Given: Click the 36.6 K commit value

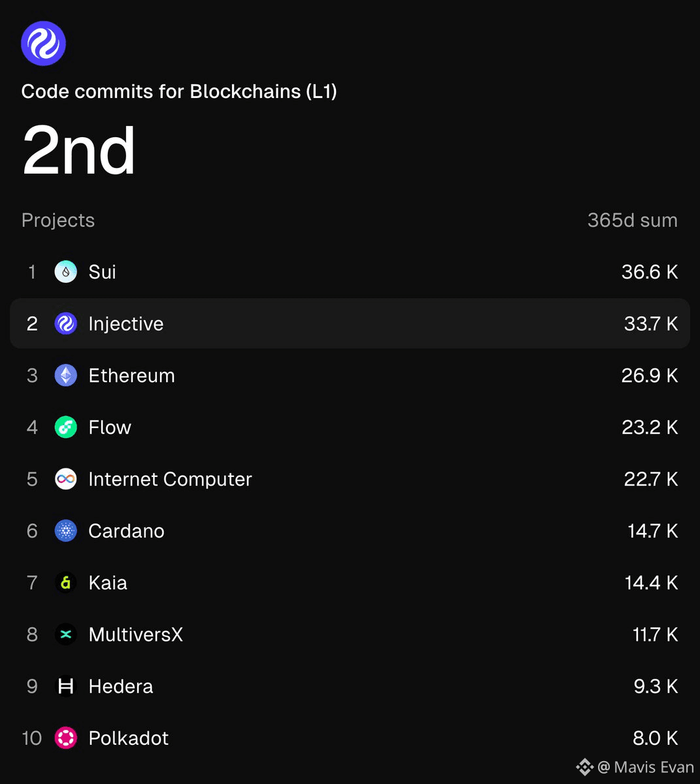Looking at the screenshot, I should tap(650, 272).
